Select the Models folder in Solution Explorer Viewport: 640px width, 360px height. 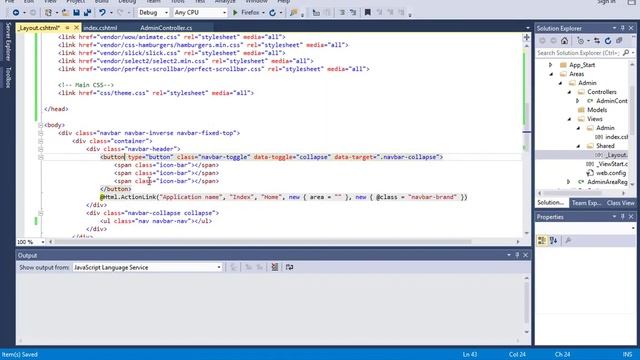[597, 110]
